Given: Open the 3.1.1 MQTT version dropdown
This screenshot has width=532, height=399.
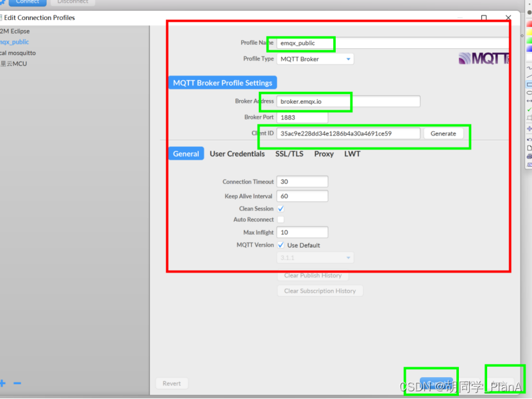Looking at the screenshot, I should [315, 258].
